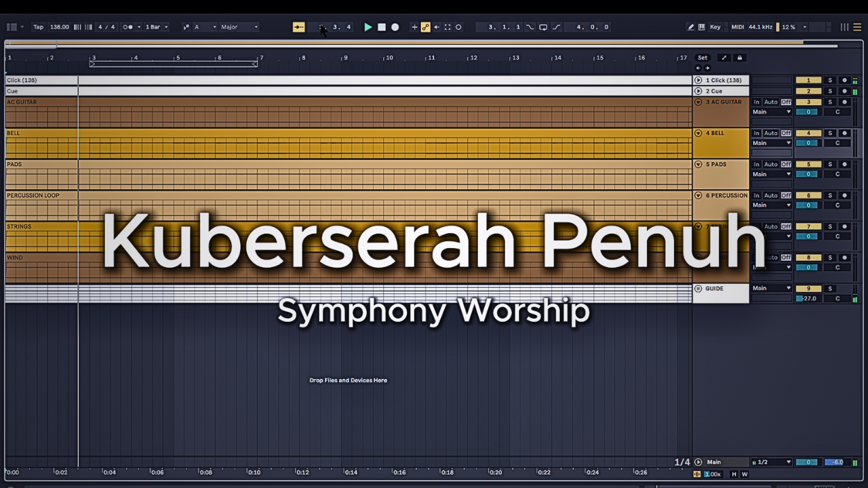The width and height of the screenshot is (868, 488).
Task: Stop playback with the Stop button
Action: tap(382, 27)
